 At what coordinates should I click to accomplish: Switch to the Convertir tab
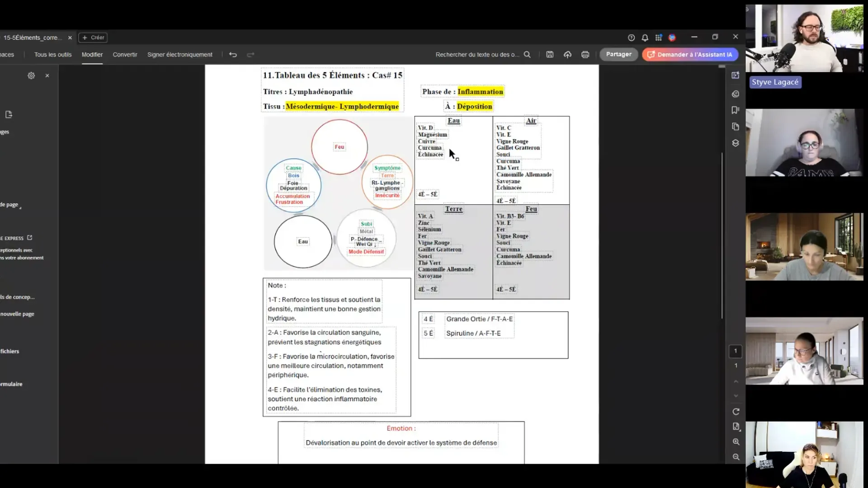[125, 55]
